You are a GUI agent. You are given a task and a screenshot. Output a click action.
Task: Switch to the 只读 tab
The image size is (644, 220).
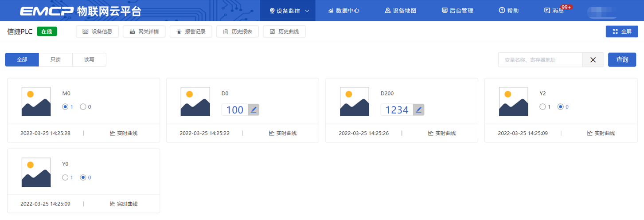point(56,59)
